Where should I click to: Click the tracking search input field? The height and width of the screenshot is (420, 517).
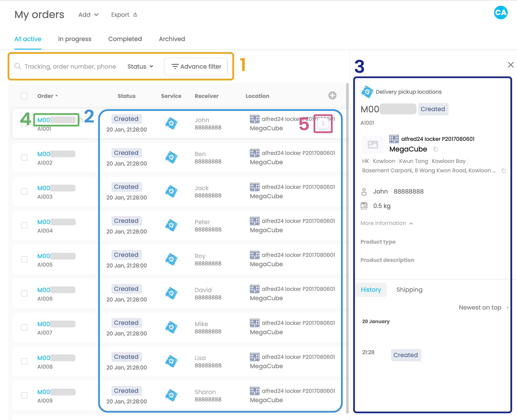pos(70,66)
